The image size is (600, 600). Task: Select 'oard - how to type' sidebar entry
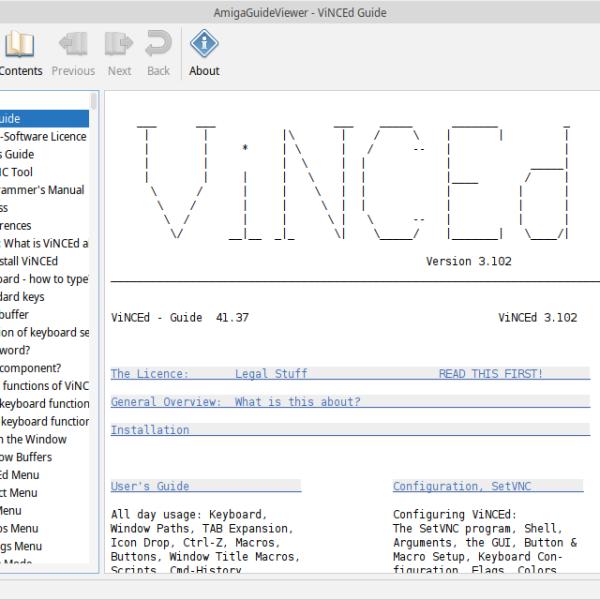pyautogui.click(x=44, y=279)
